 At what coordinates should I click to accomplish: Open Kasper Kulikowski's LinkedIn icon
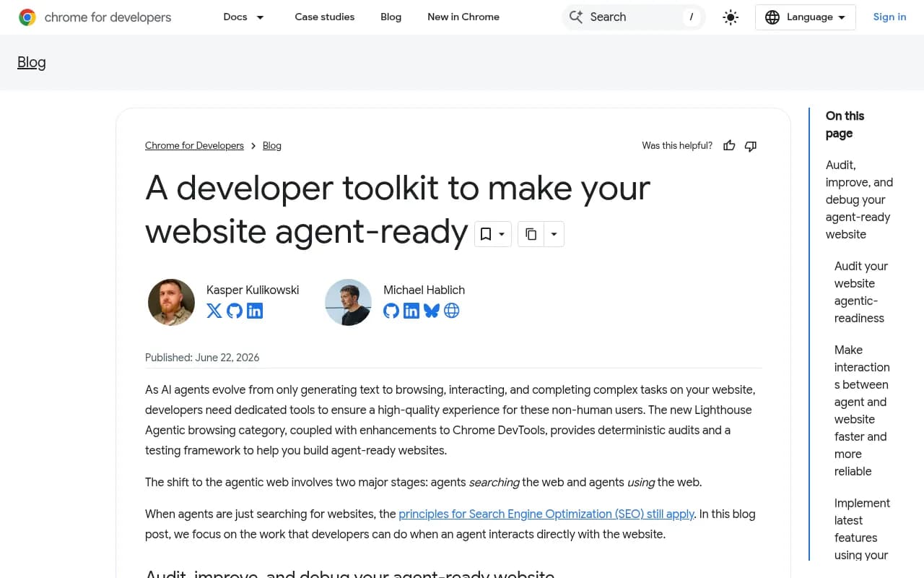click(255, 311)
